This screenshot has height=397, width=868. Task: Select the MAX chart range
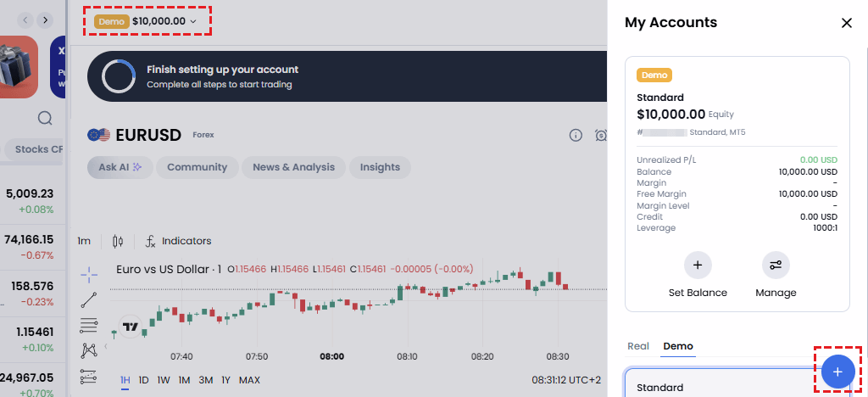tap(249, 380)
